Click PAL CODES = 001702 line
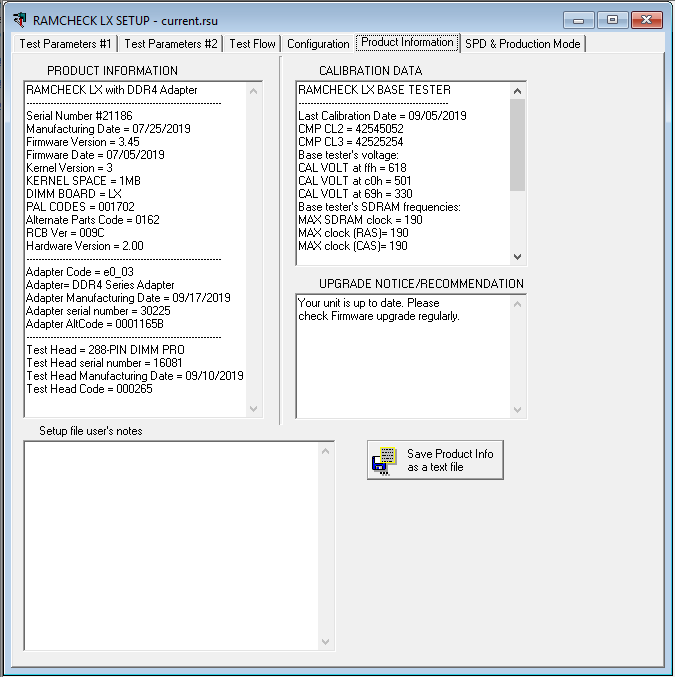This screenshot has height=677, width=675. (x=80, y=206)
